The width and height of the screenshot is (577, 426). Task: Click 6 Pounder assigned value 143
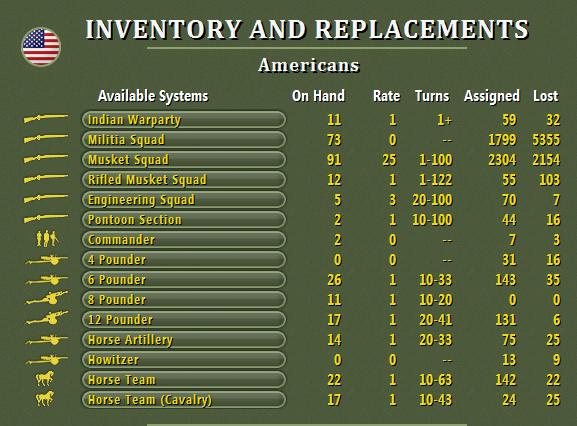(x=506, y=280)
